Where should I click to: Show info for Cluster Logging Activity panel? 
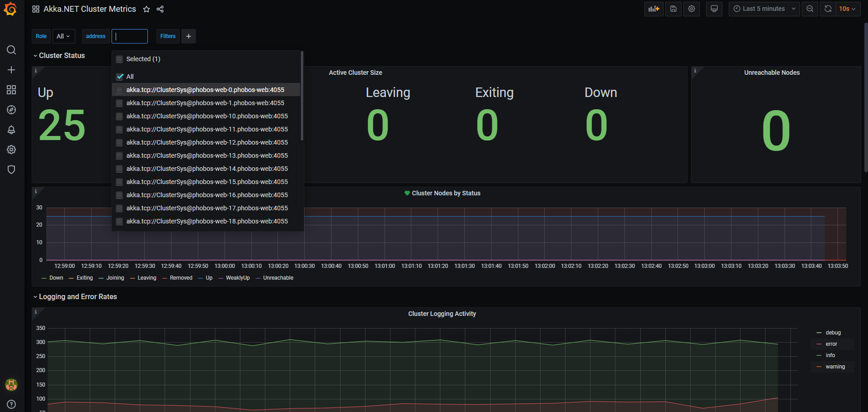[x=35, y=311]
